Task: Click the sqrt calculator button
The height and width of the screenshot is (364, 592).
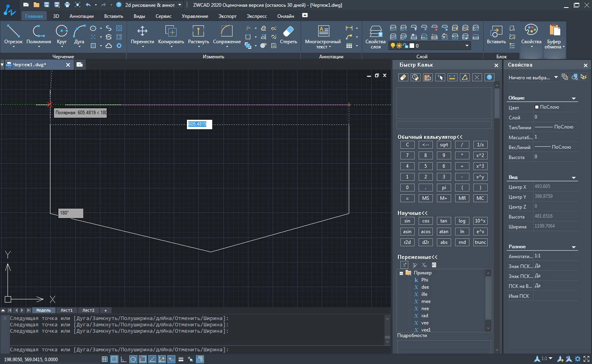Action: click(x=444, y=145)
